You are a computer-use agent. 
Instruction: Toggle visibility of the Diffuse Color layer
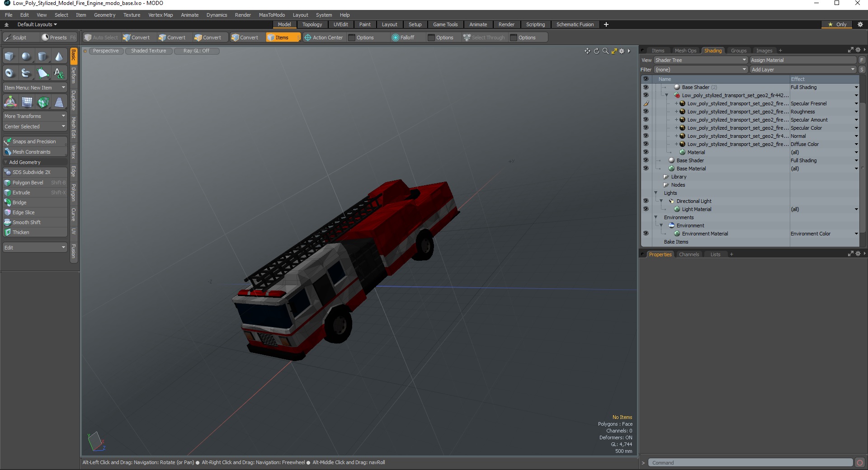pyautogui.click(x=646, y=144)
